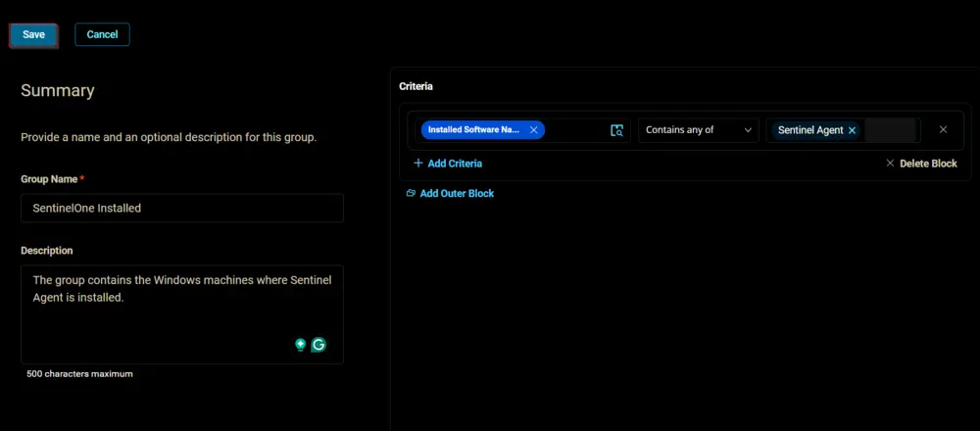Click the Grammarly icon in Description

pyautogui.click(x=318, y=344)
